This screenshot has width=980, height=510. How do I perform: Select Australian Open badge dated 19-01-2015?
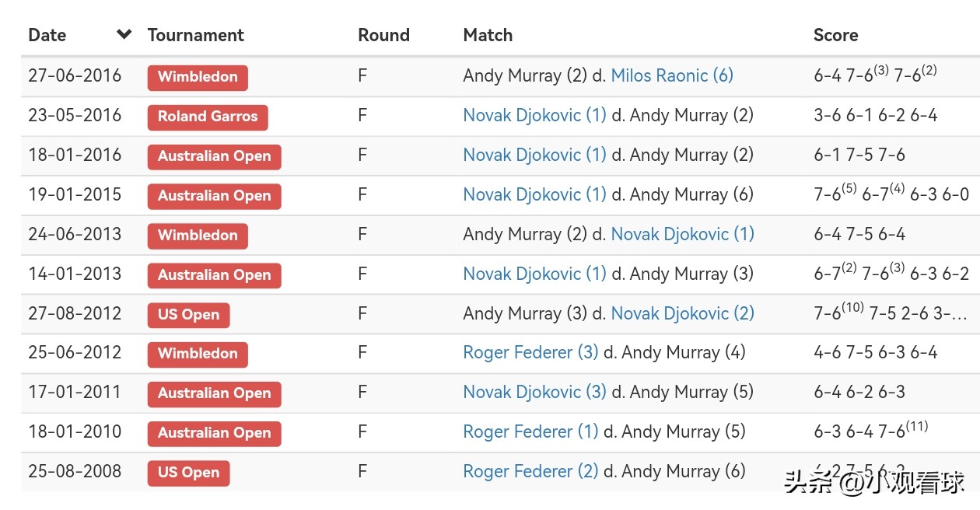[214, 196]
